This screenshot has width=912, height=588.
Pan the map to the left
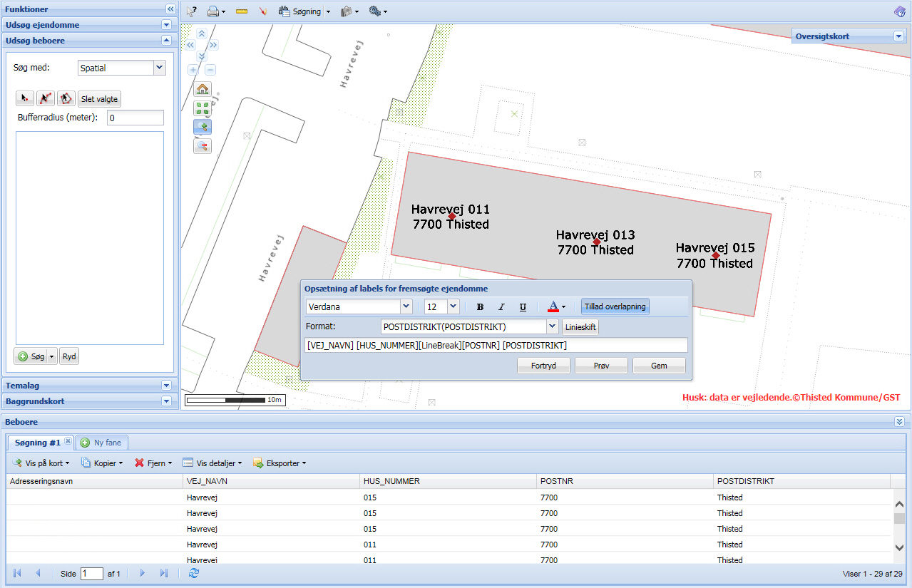coord(190,45)
